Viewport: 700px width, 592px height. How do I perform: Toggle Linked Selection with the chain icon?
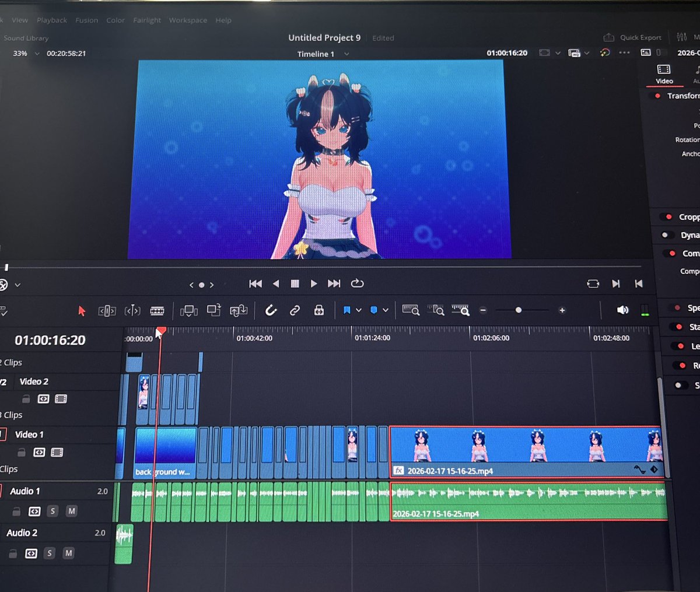point(296,310)
